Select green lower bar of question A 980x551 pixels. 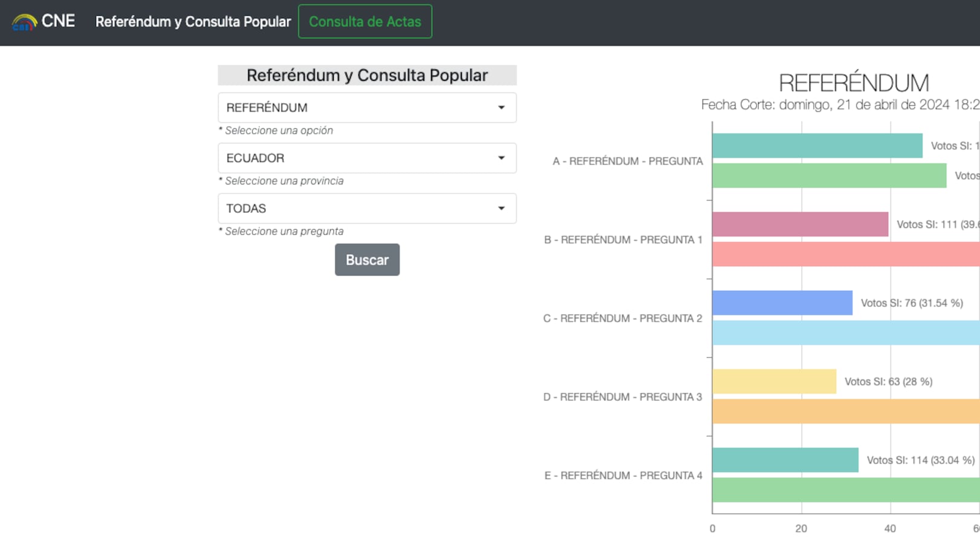click(x=829, y=176)
